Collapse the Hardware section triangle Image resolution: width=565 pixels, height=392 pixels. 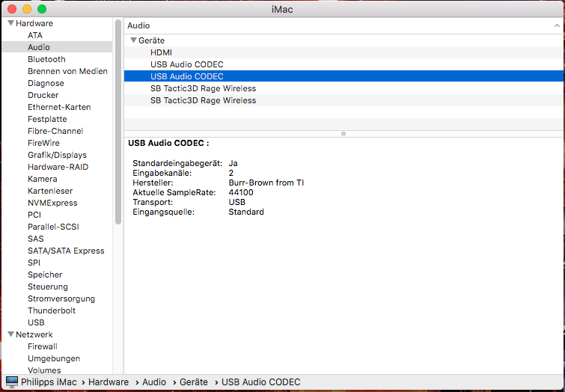[10, 23]
